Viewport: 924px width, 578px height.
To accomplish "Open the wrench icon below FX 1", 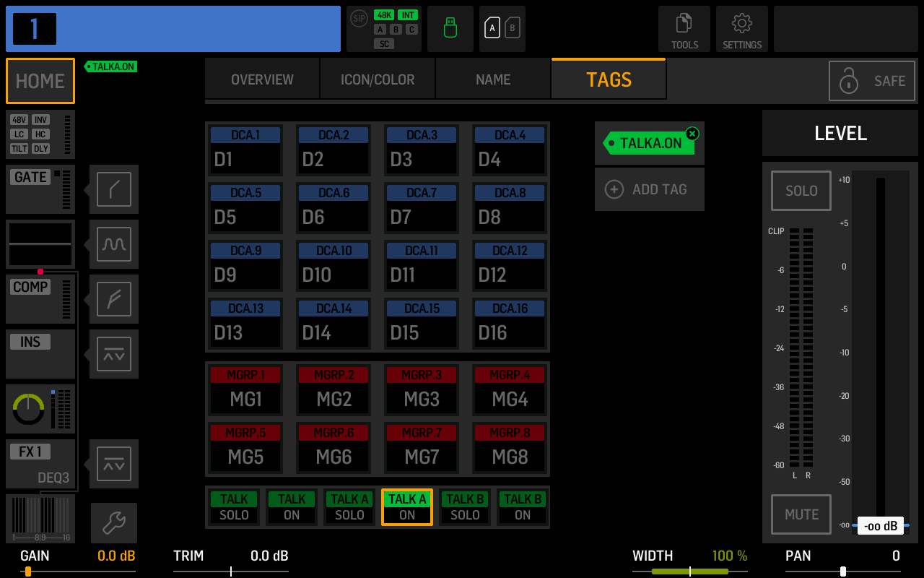I will [114, 523].
